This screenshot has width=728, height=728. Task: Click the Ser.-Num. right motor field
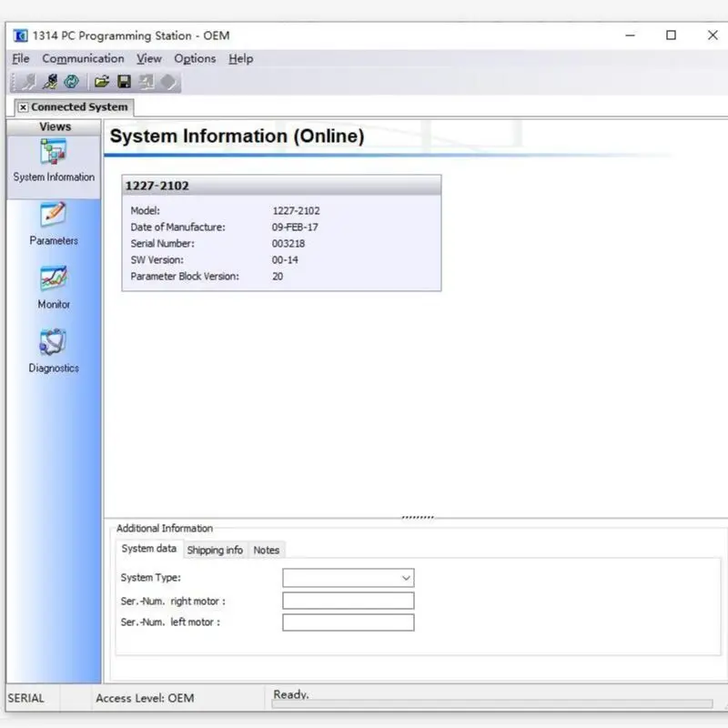tap(349, 601)
